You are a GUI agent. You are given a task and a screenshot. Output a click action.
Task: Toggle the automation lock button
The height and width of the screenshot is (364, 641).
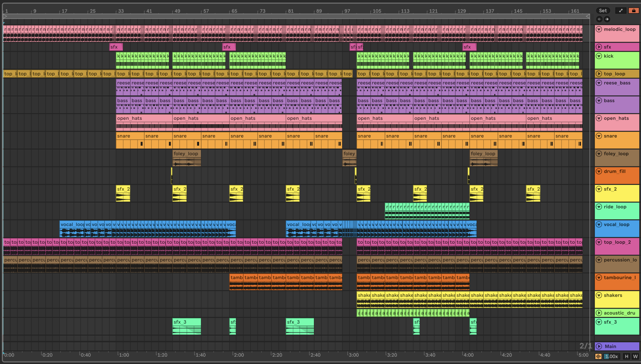(x=633, y=10)
